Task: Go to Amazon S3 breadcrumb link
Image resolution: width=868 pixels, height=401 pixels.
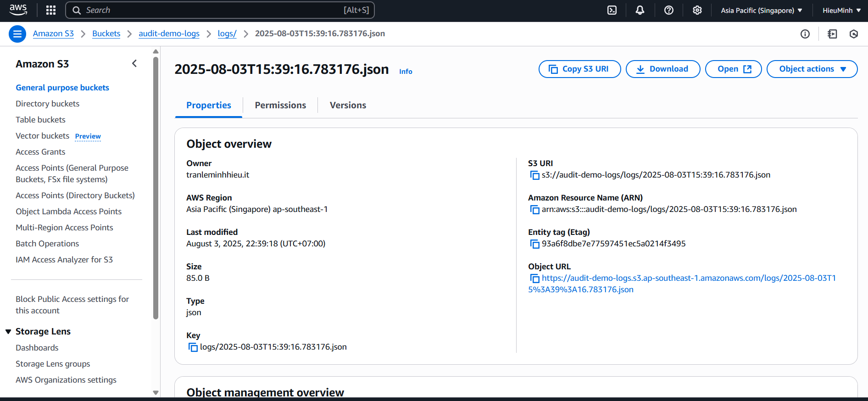Action: (53, 33)
